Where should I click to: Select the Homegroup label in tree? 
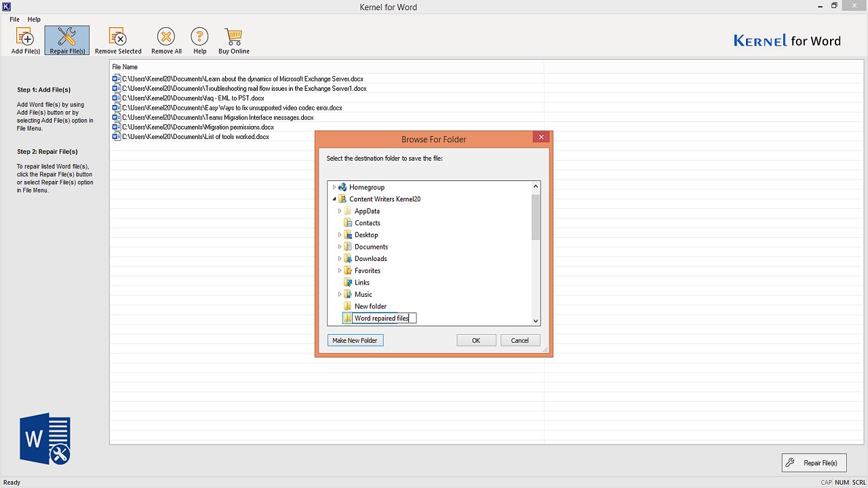tap(367, 187)
